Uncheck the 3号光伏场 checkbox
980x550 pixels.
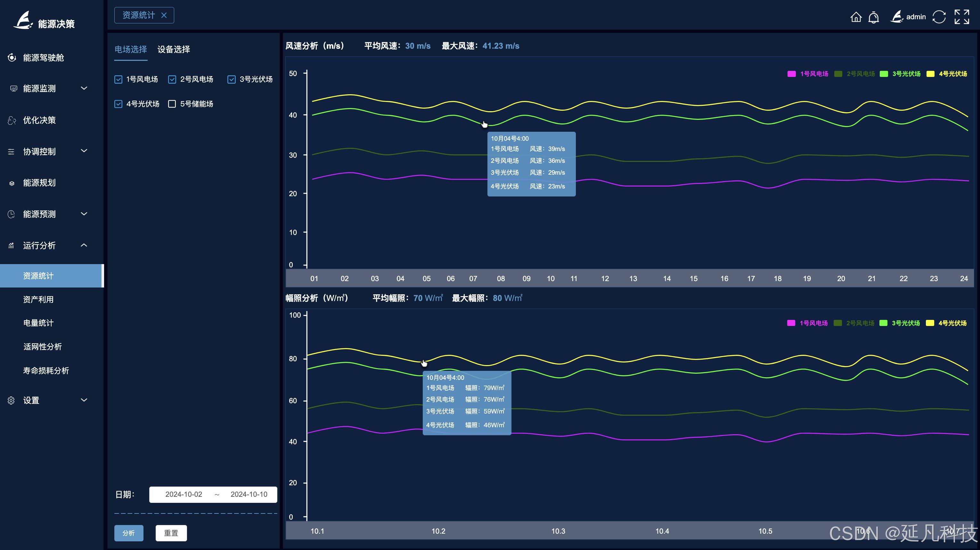tap(231, 79)
